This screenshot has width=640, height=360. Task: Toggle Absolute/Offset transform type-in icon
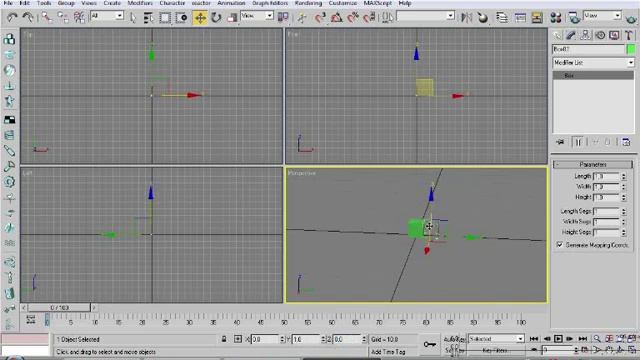[238, 339]
